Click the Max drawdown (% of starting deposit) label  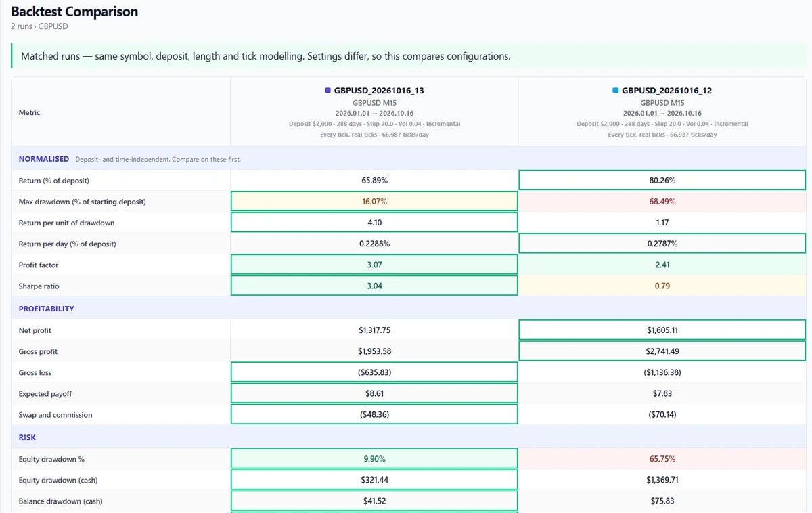(x=83, y=202)
